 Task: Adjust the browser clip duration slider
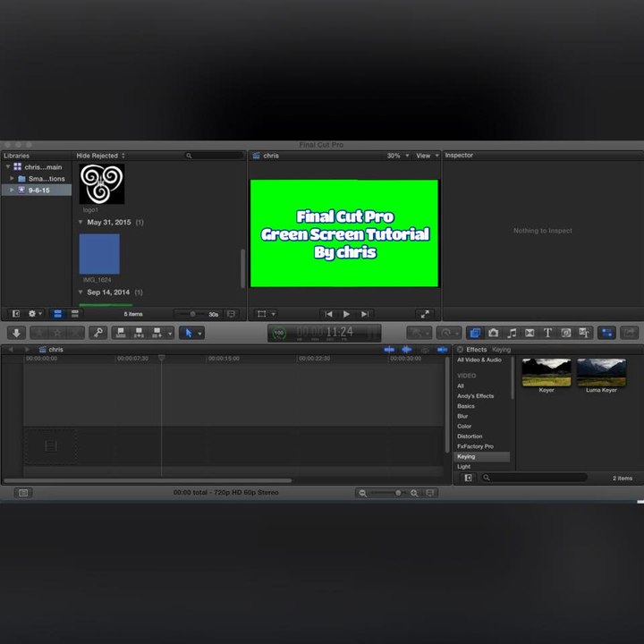point(192,314)
